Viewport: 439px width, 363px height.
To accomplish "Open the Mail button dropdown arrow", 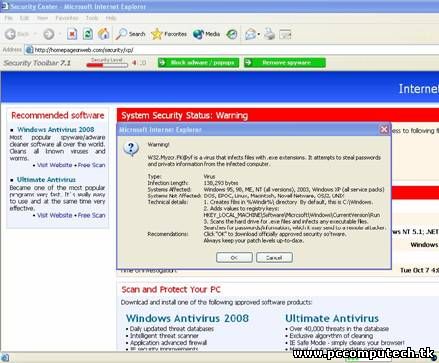I will pyautogui.click(x=259, y=34).
